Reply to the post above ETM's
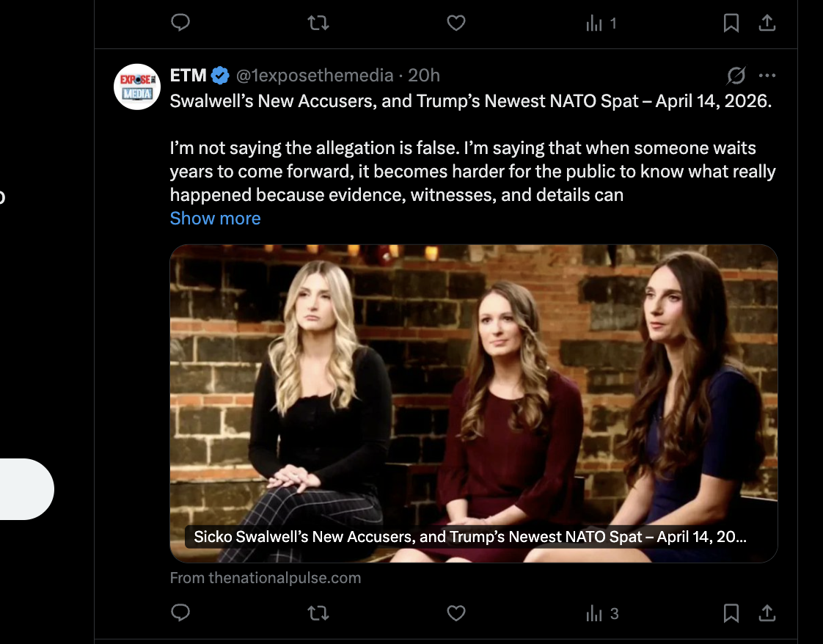 point(180,23)
